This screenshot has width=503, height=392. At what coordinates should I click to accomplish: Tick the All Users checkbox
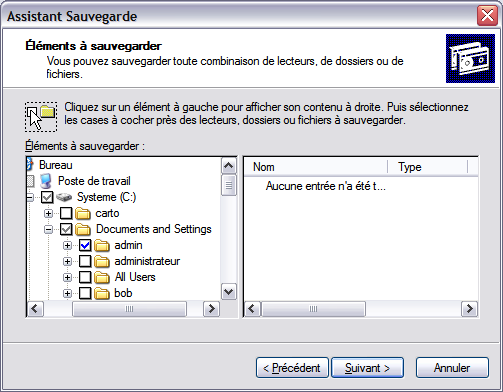point(85,277)
